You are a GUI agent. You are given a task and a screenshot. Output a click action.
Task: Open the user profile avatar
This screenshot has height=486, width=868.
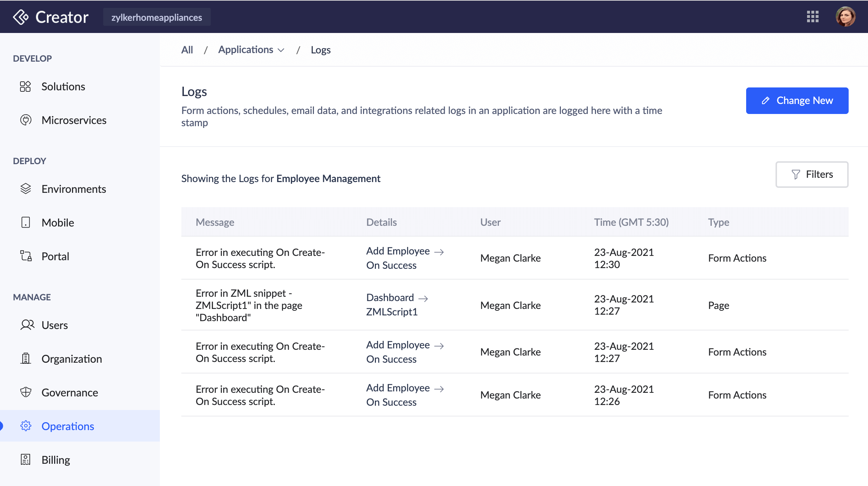pyautogui.click(x=845, y=16)
